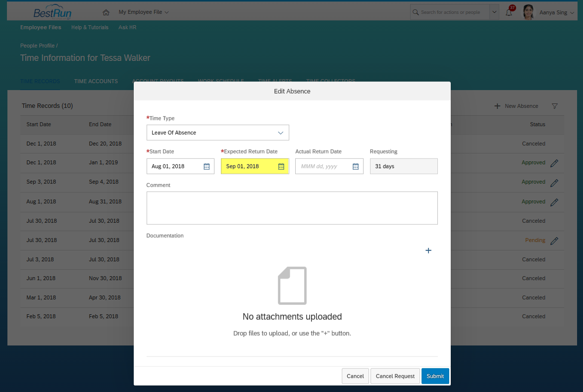Edit the Sep 3, 2018 approved record
Viewport: 583px width, 392px height.
554,183
